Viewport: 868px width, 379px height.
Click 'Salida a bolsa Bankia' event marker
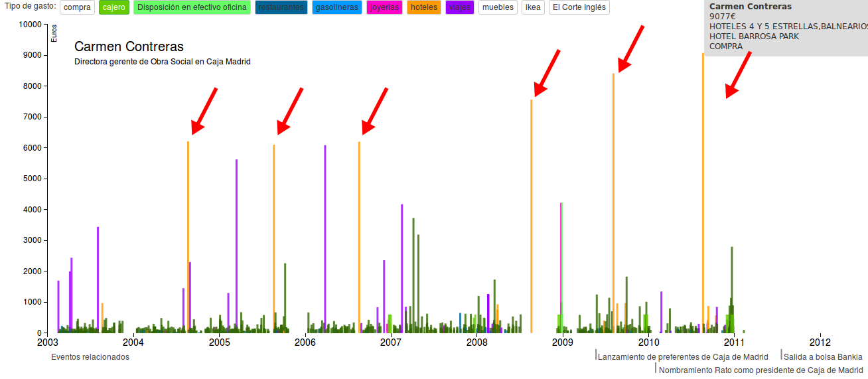click(823, 357)
